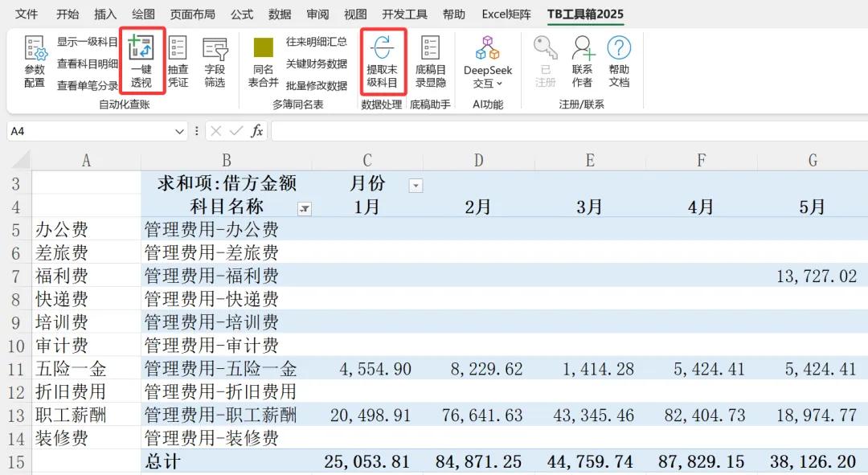Open the 审阅 ribbon tab

click(x=317, y=14)
